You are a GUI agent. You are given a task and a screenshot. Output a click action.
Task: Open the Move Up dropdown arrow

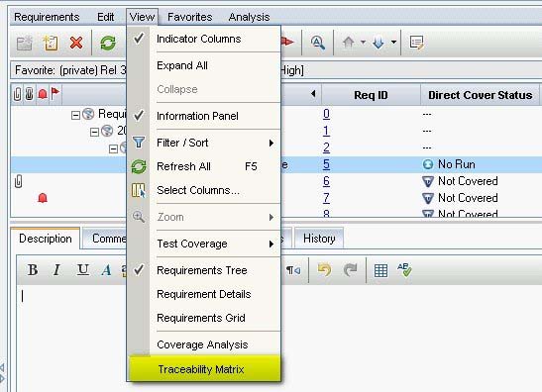coord(363,43)
